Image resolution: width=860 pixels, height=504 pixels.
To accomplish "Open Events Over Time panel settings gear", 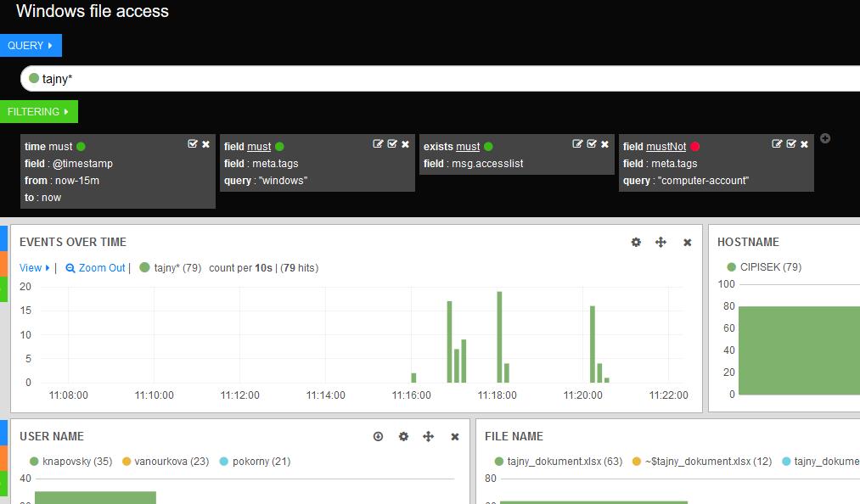I will pyautogui.click(x=636, y=243).
